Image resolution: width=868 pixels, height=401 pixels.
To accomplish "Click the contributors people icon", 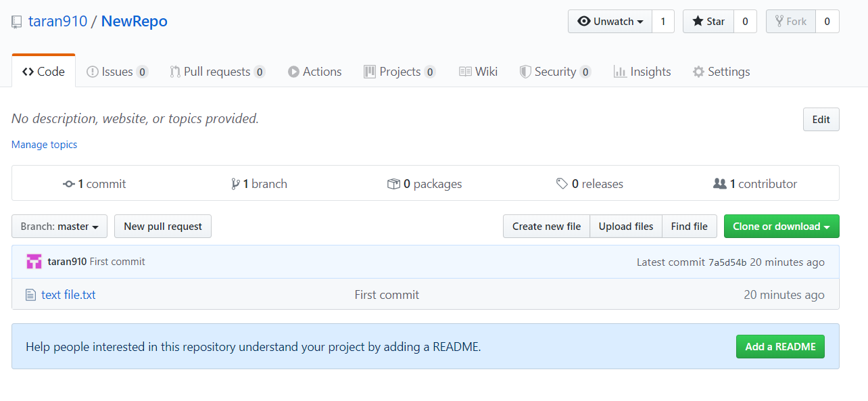I will pos(720,184).
